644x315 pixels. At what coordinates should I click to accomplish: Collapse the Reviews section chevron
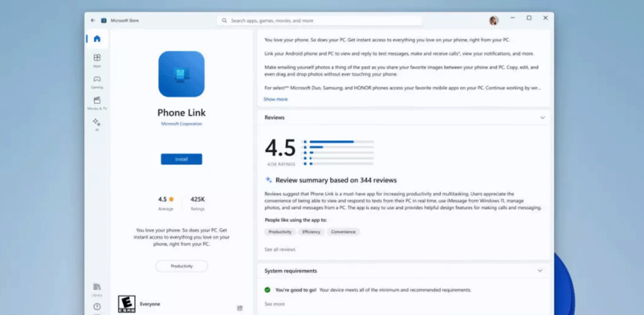click(543, 118)
